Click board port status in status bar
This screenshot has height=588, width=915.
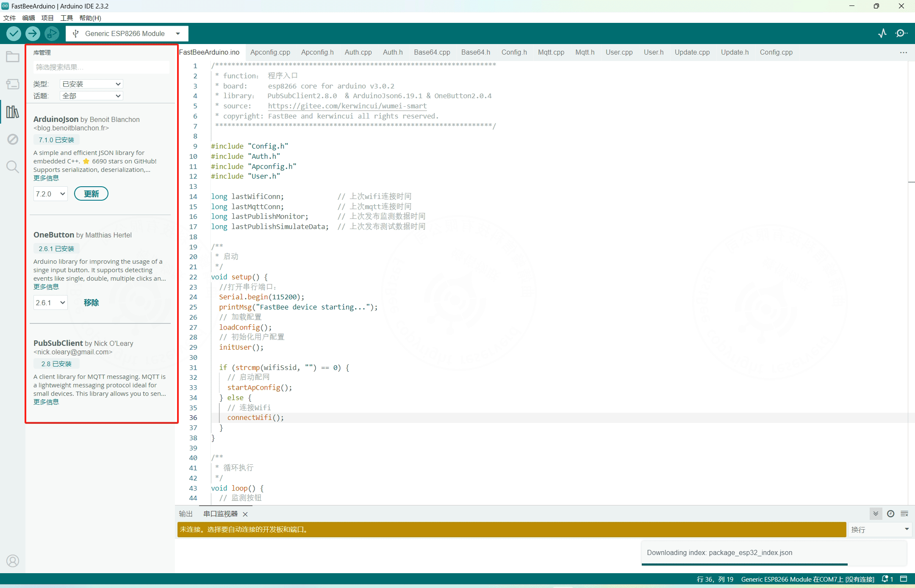pos(807,579)
